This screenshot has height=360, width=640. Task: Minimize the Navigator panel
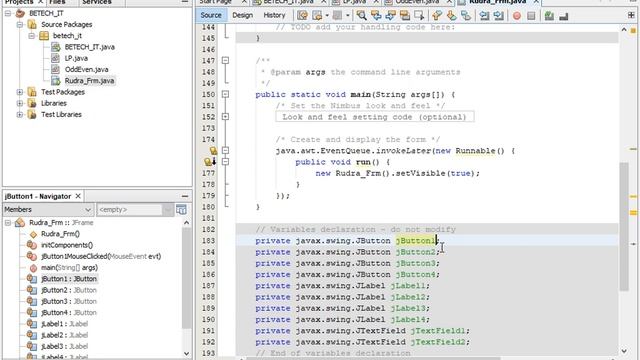coord(185,196)
